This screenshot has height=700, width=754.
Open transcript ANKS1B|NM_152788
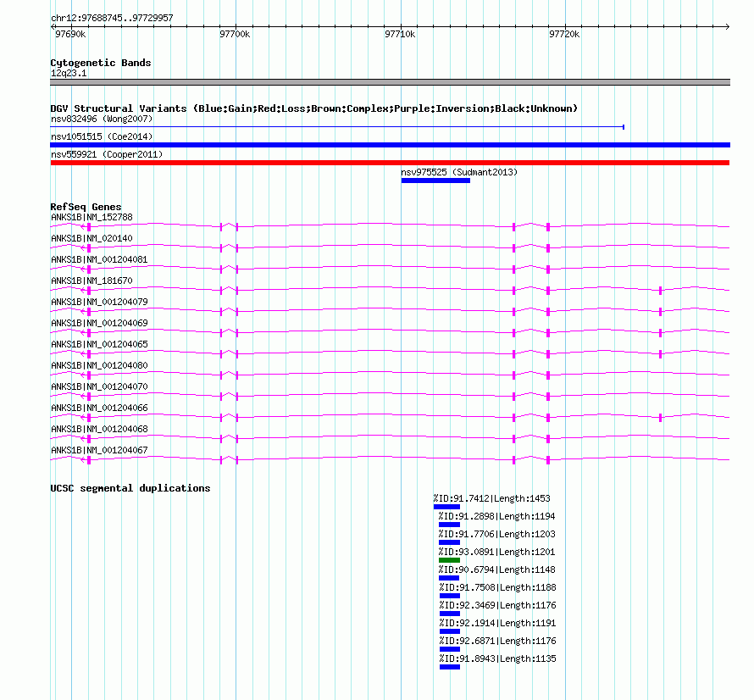91,218
